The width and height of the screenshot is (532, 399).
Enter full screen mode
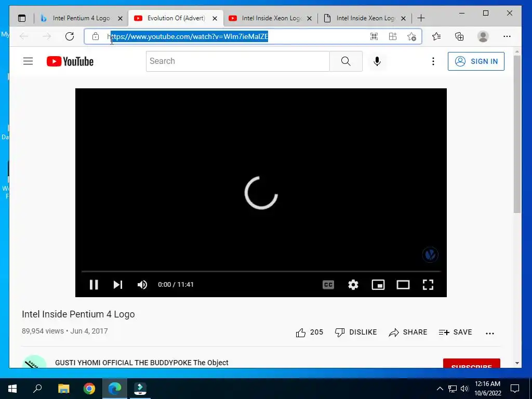tap(428, 284)
